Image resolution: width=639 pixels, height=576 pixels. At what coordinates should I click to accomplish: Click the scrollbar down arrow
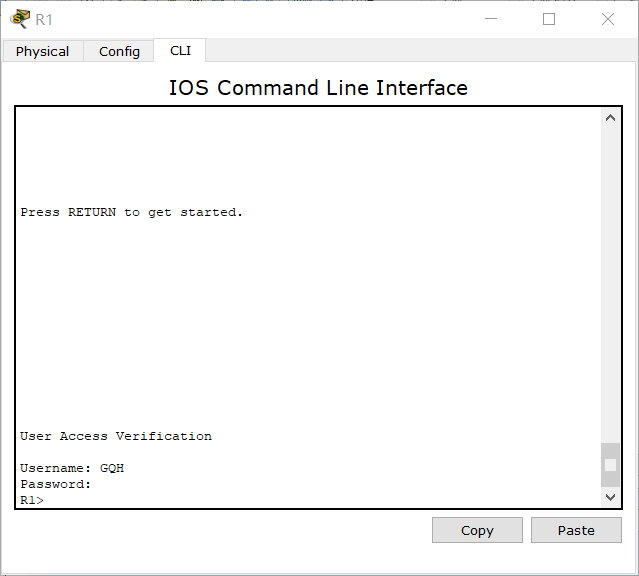click(610, 497)
